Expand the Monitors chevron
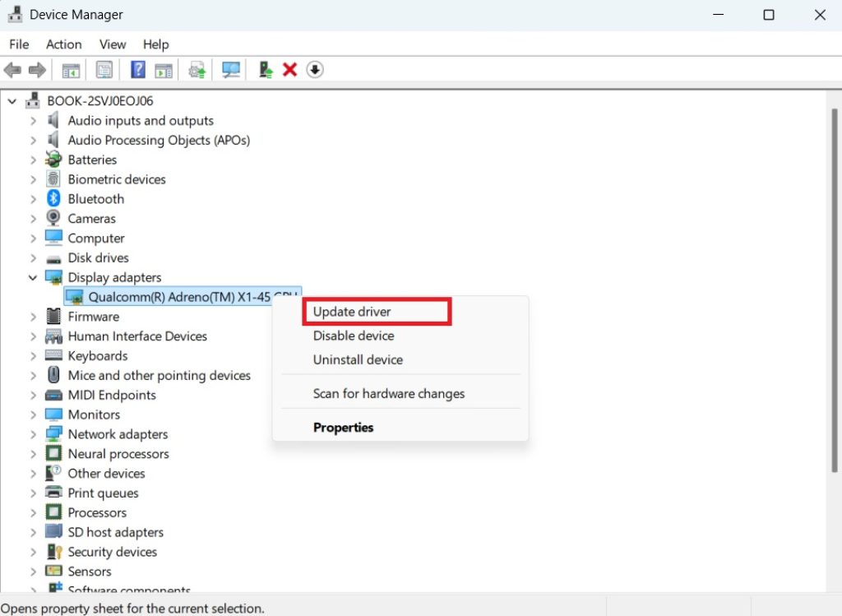Screen dimensions: 842x616 click(33, 415)
